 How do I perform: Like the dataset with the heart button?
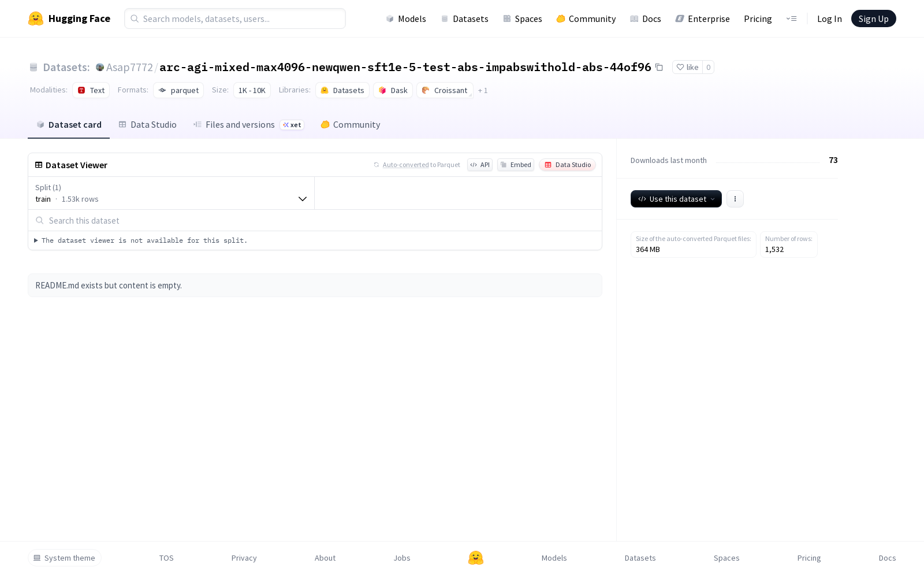[x=687, y=67]
